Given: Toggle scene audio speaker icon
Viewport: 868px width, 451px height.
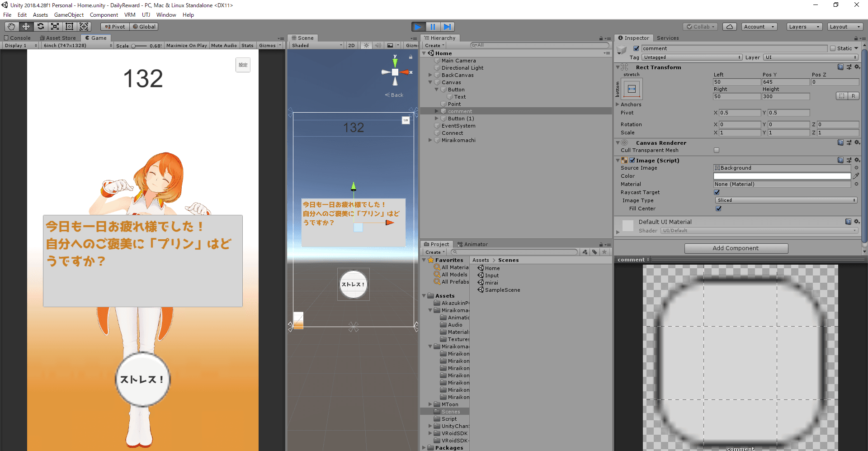Looking at the screenshot, I should click(378, 45).
